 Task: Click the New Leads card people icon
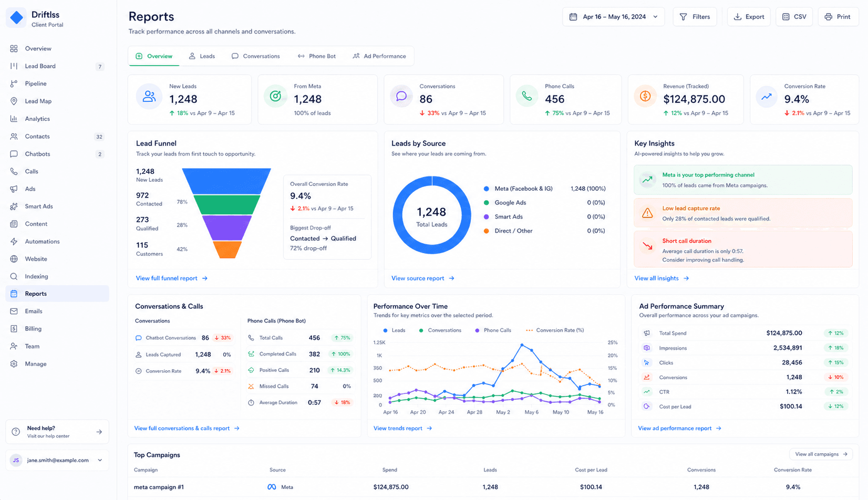pos(149,97)
